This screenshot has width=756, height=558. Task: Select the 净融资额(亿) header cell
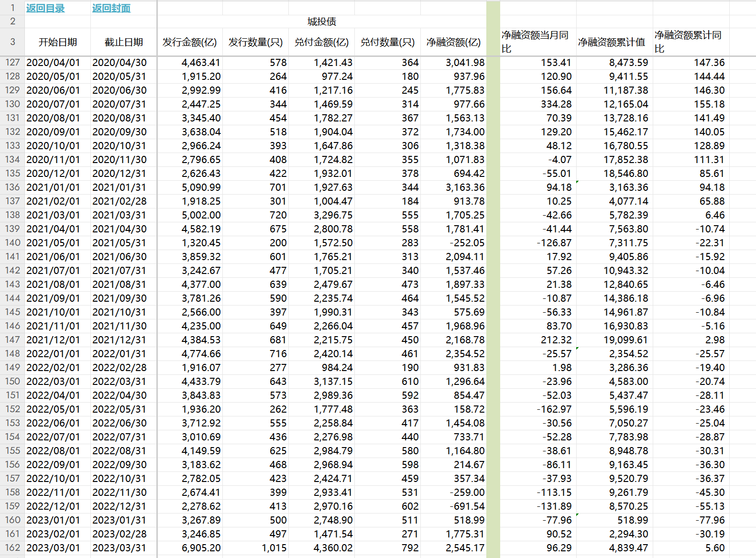[454, 42]
